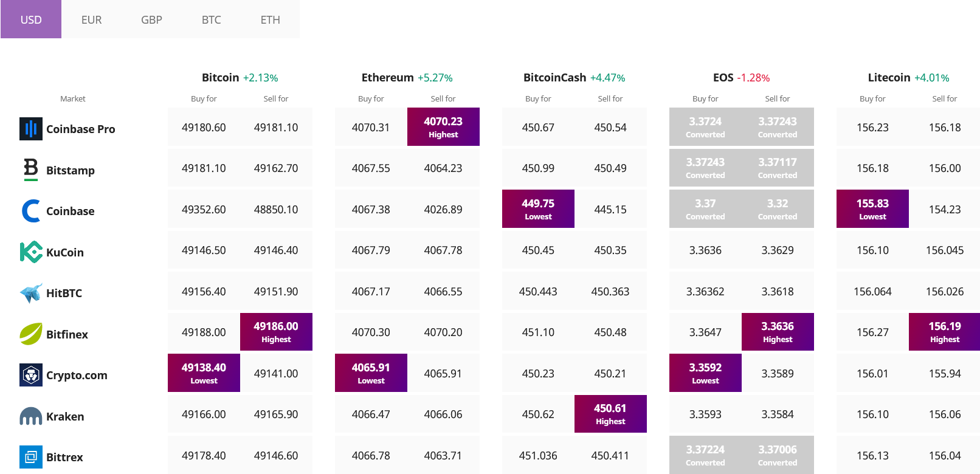Click Bitcoin +2.13% change value
Image resolution: width=980 pixels, height=474 pixels.
tap(260, 78)
